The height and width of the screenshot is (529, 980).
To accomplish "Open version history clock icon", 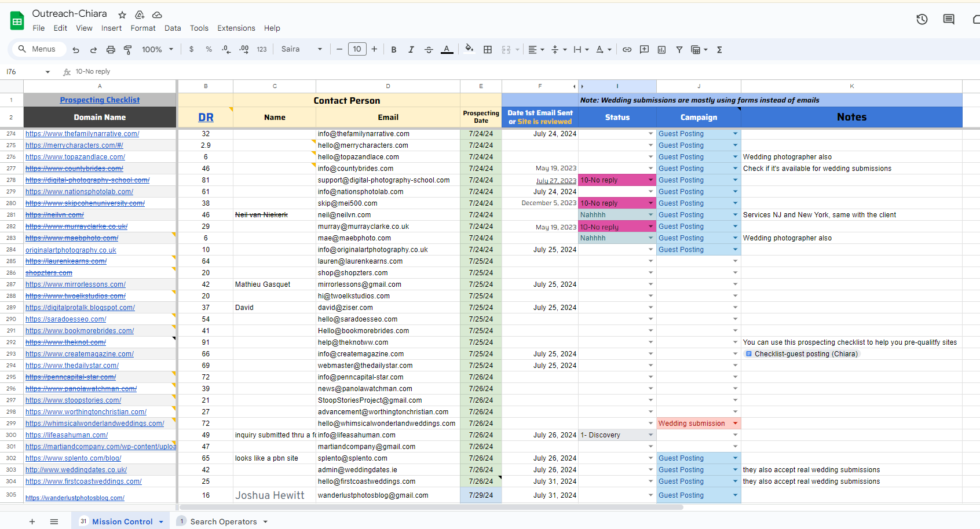I will click(x=922, y=20).
